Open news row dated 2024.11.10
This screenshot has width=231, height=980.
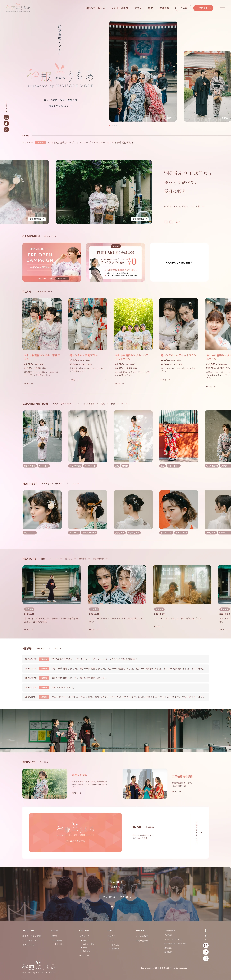click(116, 697)
